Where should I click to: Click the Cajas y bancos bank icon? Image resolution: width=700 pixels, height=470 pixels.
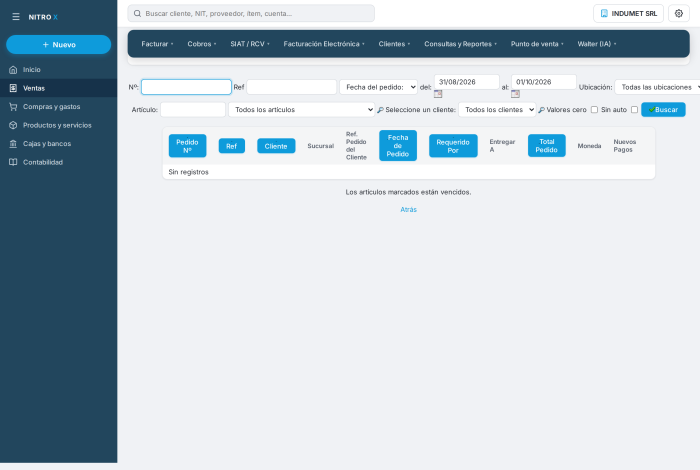click(13, 144)
